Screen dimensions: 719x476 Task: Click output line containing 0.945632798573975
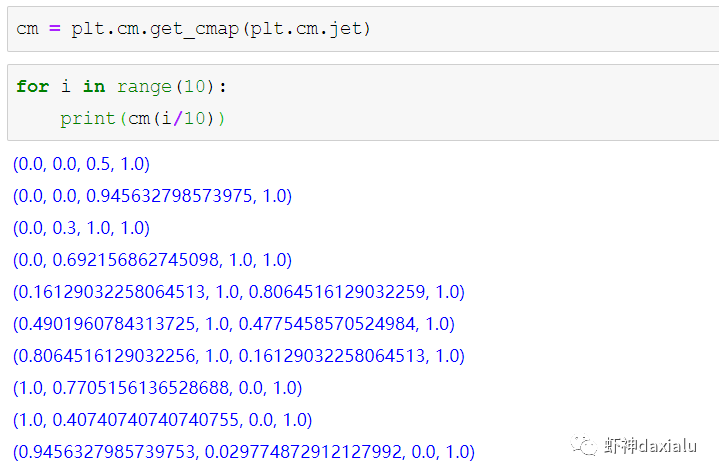152,196
